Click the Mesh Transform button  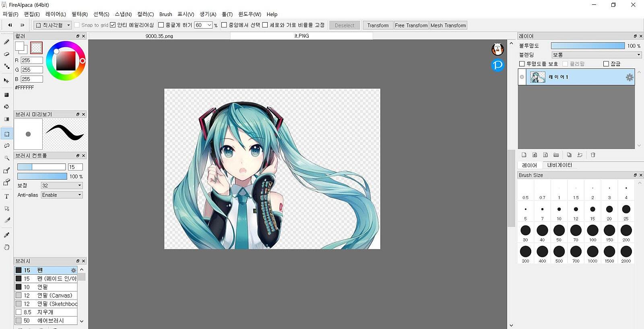(448, 25)
